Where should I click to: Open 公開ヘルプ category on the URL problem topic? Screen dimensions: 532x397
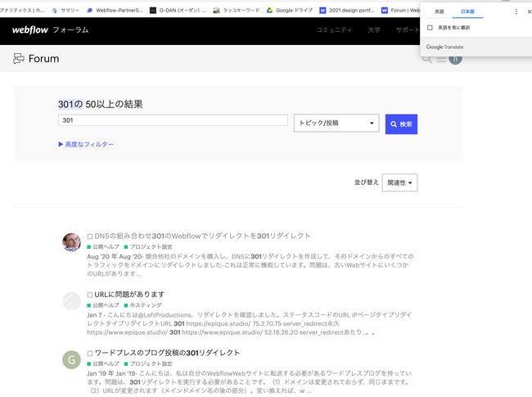[x=103, y=305]
